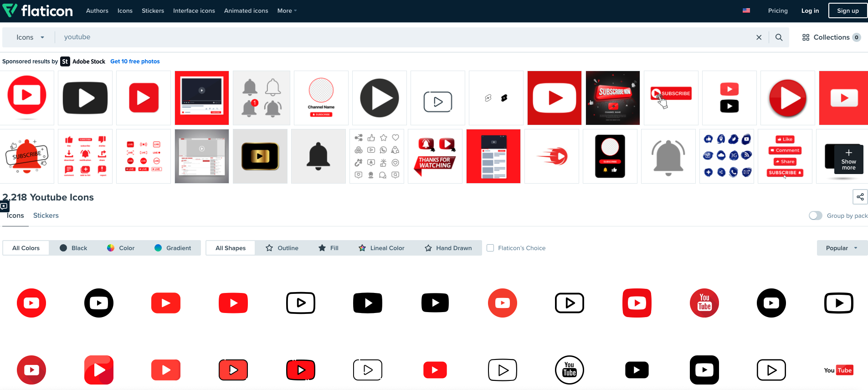Click the Adobe Stock sponsor link
The width and height of the screenshot is (868, 390).
(x=83, y=62)
